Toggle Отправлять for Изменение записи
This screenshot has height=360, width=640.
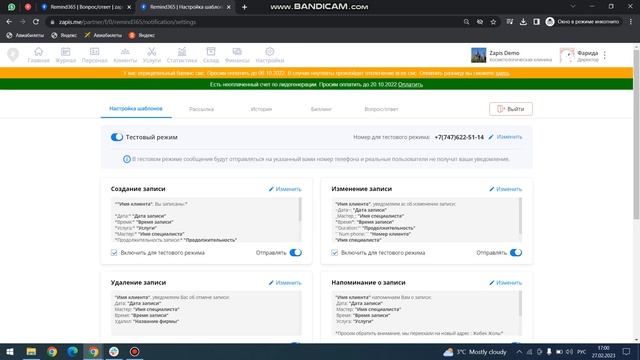pos(516,253)
